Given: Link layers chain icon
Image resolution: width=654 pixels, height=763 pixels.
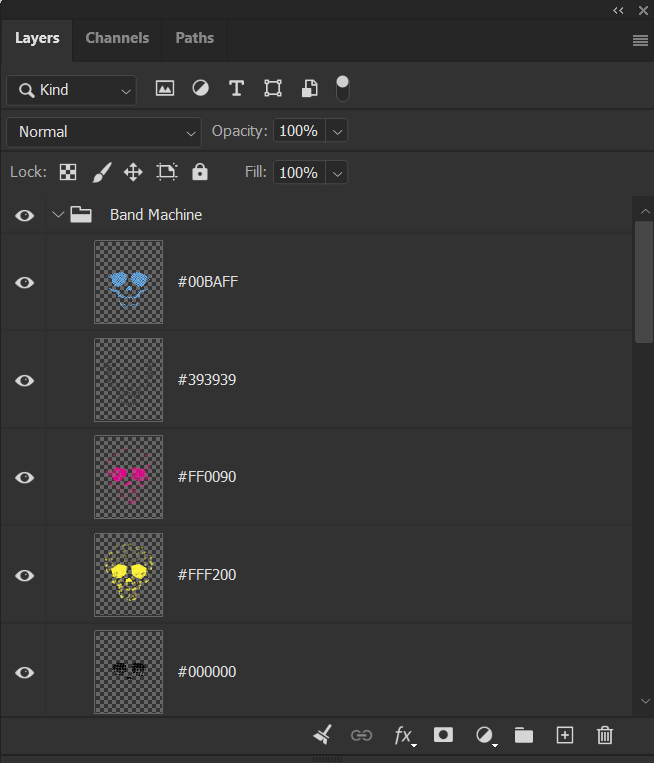Looking at the screenshot, I should click(362, 735).
